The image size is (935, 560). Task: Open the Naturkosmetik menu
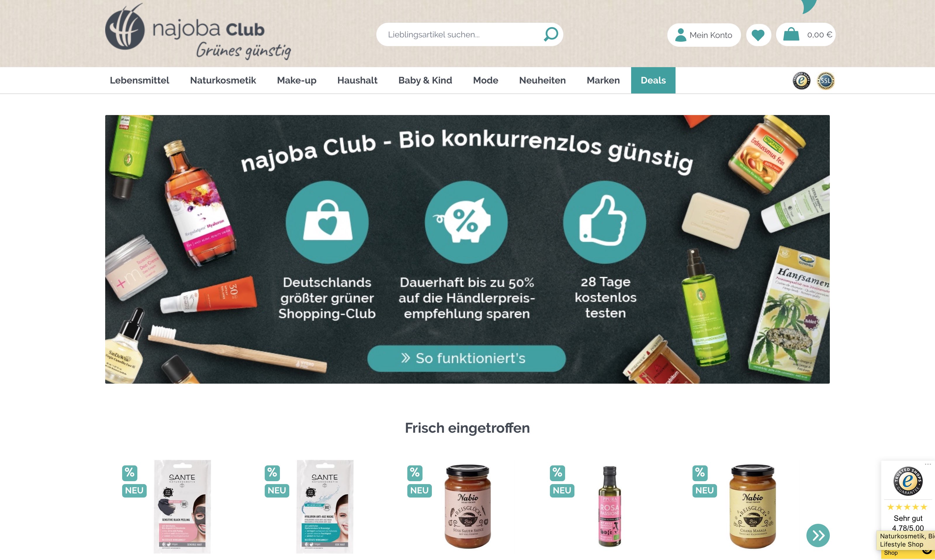click(223, 80)
